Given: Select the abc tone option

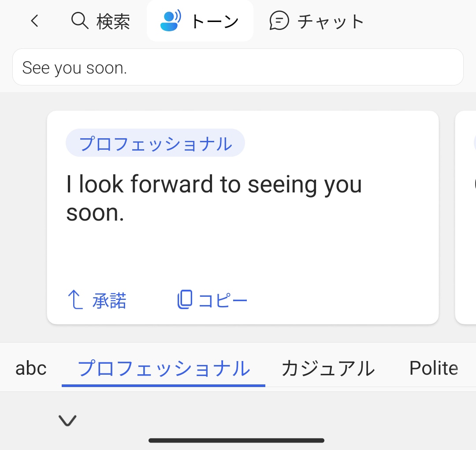Looking at the screenshot, I should 31,368.
